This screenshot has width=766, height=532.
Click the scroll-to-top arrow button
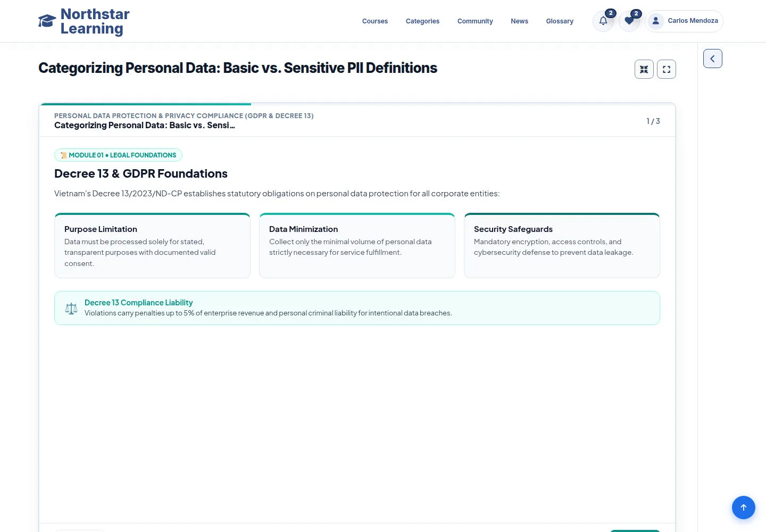click(744, 508)
